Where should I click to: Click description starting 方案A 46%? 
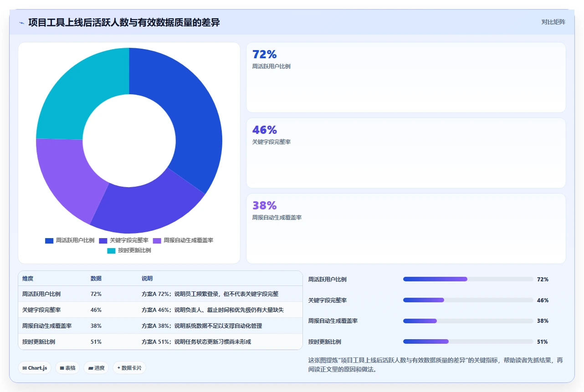point(213,310)
